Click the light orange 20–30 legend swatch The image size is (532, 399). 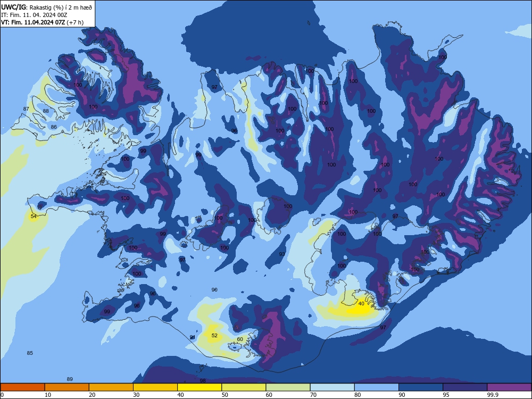[x=111, y=387]
